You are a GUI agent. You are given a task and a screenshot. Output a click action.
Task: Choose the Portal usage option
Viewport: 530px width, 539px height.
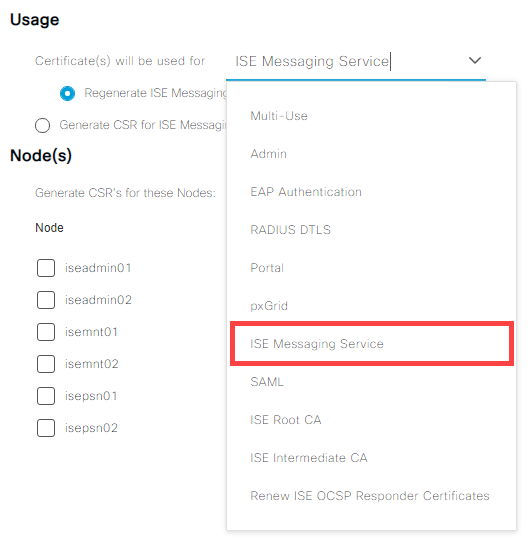[x=371, y=268]
